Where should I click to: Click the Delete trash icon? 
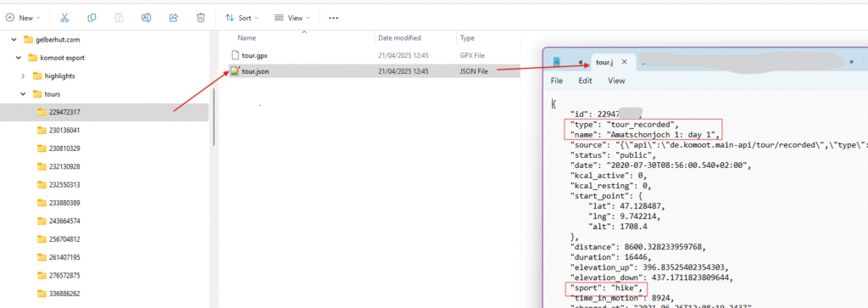point(201,18)
